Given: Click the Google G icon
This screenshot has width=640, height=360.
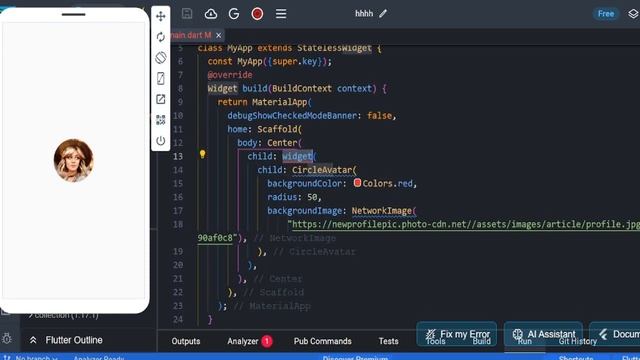Looking at the screenshot, I should pyautogui.click(x=234, y=14).
